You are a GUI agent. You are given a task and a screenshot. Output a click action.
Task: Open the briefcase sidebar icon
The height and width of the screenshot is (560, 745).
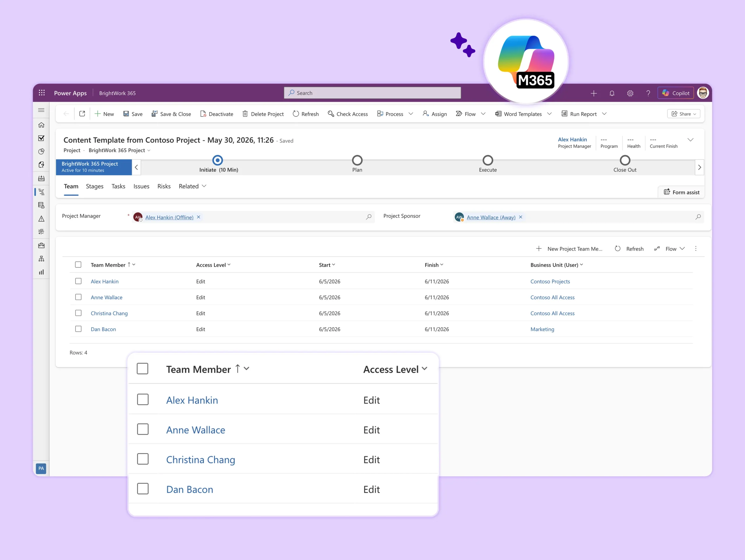pyautogui.click(x=41, y=245)
